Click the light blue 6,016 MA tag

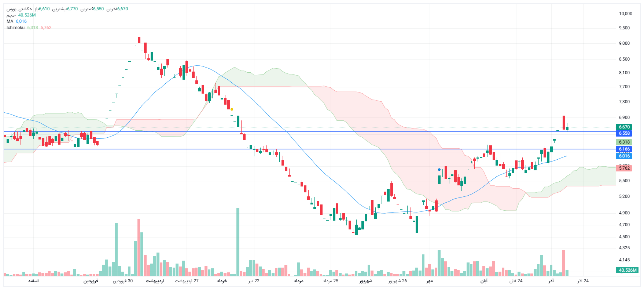click(x=624, y=156)
